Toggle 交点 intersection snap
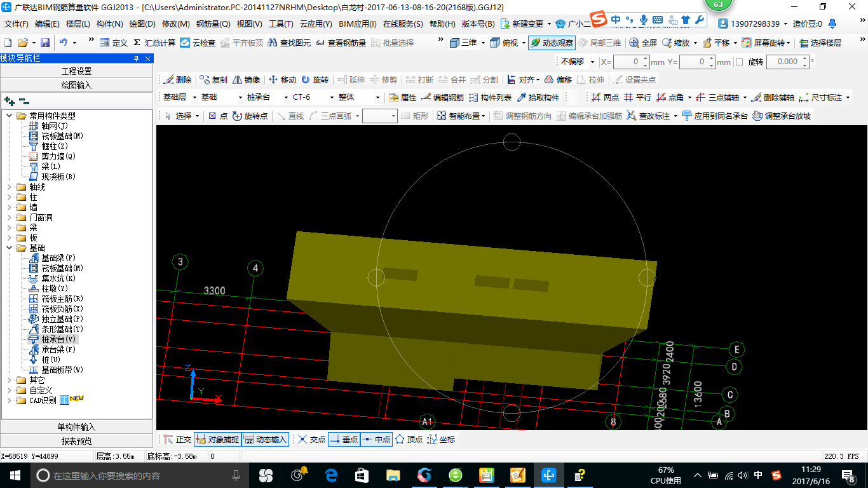This screenshot has height=488, width=868. (311, 439)
